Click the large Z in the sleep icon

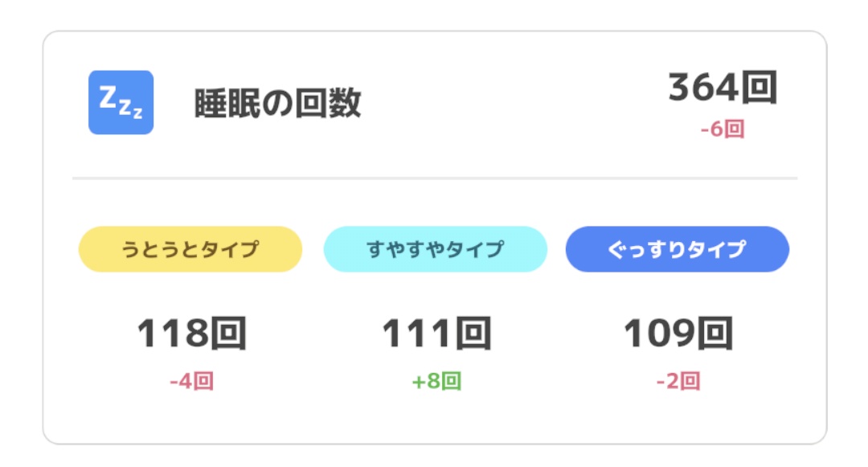click(108, 97)
